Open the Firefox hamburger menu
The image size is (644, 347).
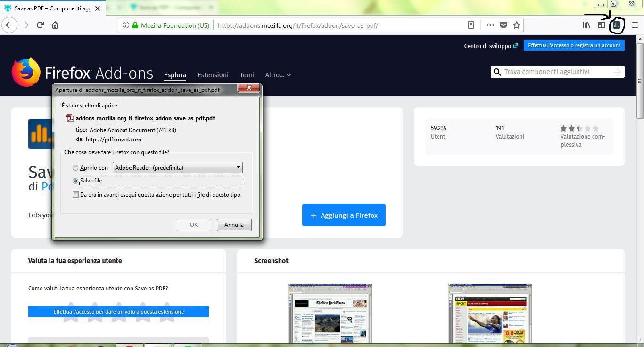click(635, 25)
